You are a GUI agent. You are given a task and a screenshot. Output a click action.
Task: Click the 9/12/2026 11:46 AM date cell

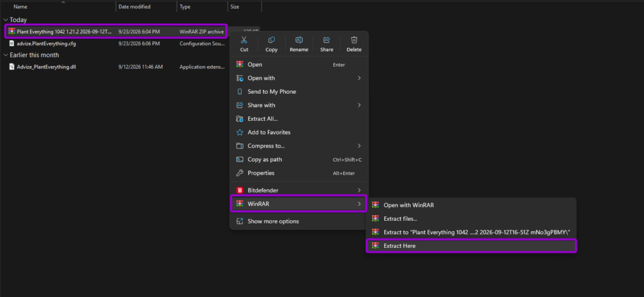coord(140,67)
